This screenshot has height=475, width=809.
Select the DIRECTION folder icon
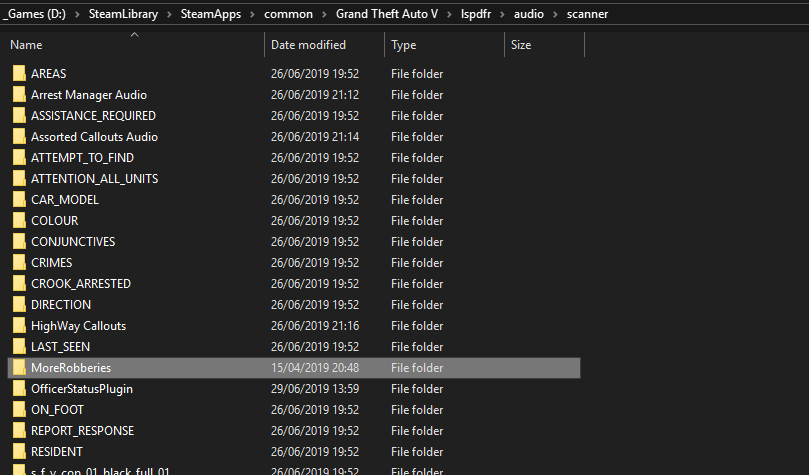19,304
